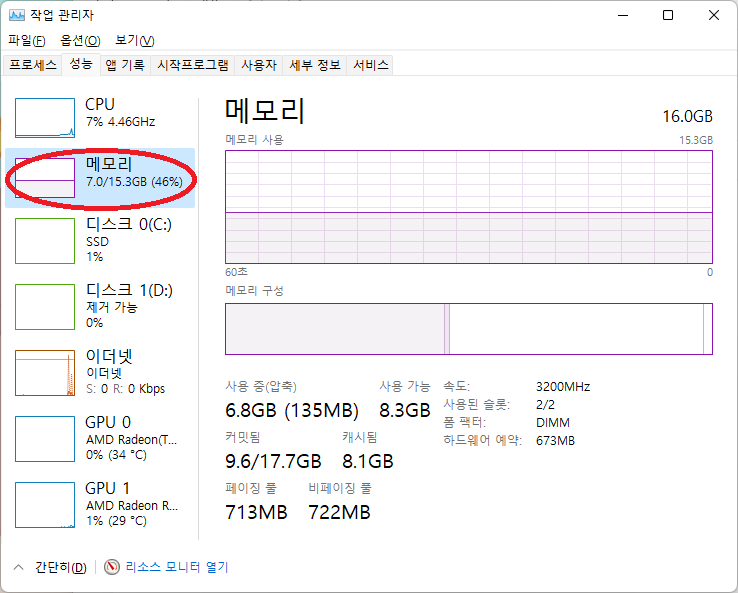Image resolution: width=738 pixels, height=593 pixels.
Task: Open the 파일(F) menu
Action: tap(26, 40)
